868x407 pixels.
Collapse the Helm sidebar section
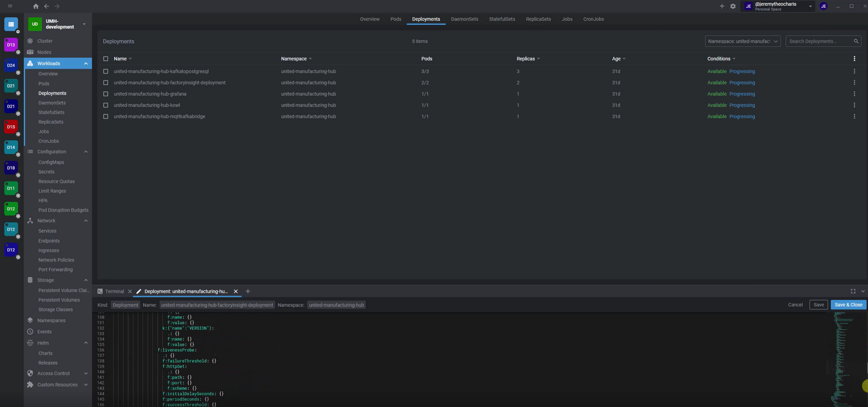[x=85, y=343]
